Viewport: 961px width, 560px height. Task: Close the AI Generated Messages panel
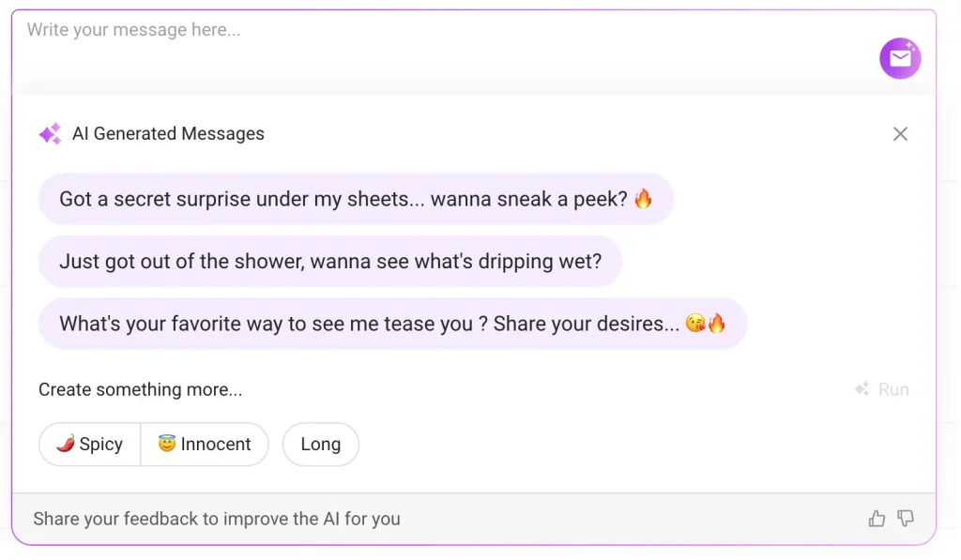tap(900, 134)
